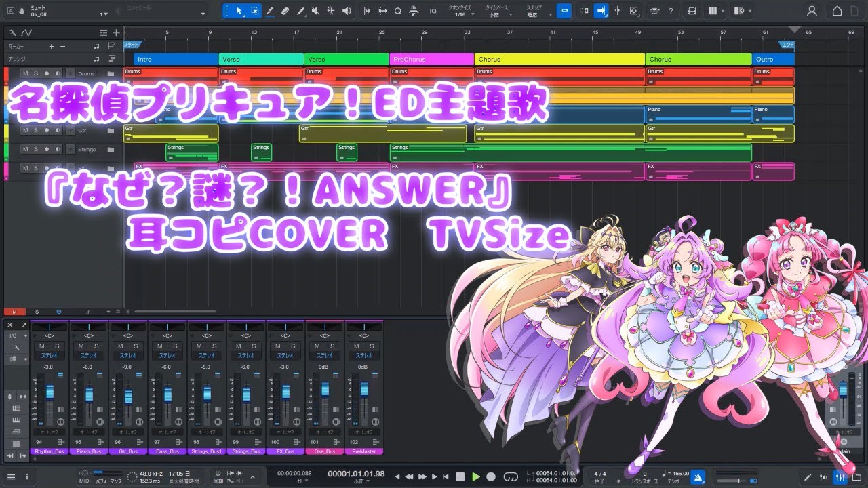Image resolution: width=868 pixels, height=488 pixels.
Task: Adjust the FX_Bus volume fader
Action: [285, 392]
